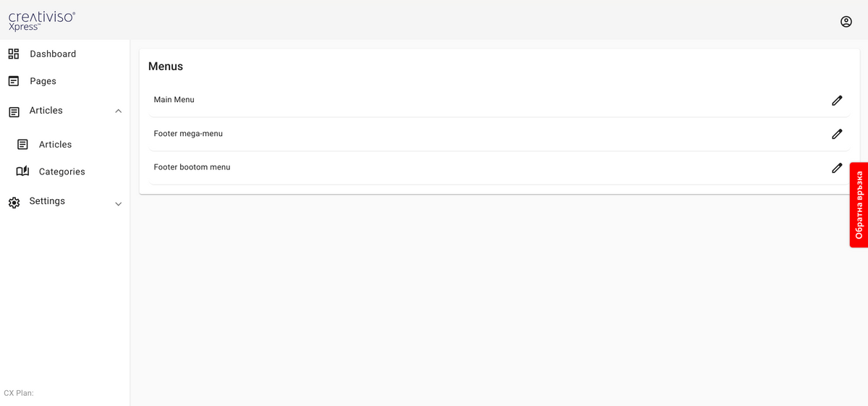Edit the Main Menu with pencil icon

pos(837,101)
